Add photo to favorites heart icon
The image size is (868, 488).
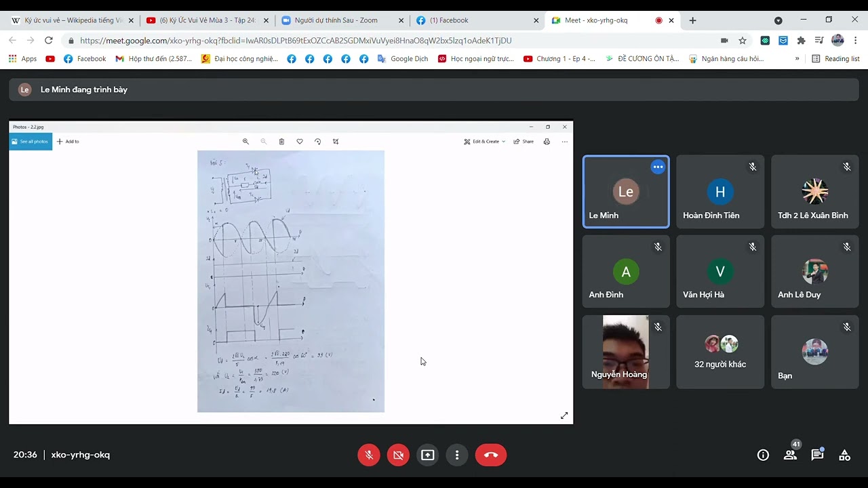[x=300, y=142]
